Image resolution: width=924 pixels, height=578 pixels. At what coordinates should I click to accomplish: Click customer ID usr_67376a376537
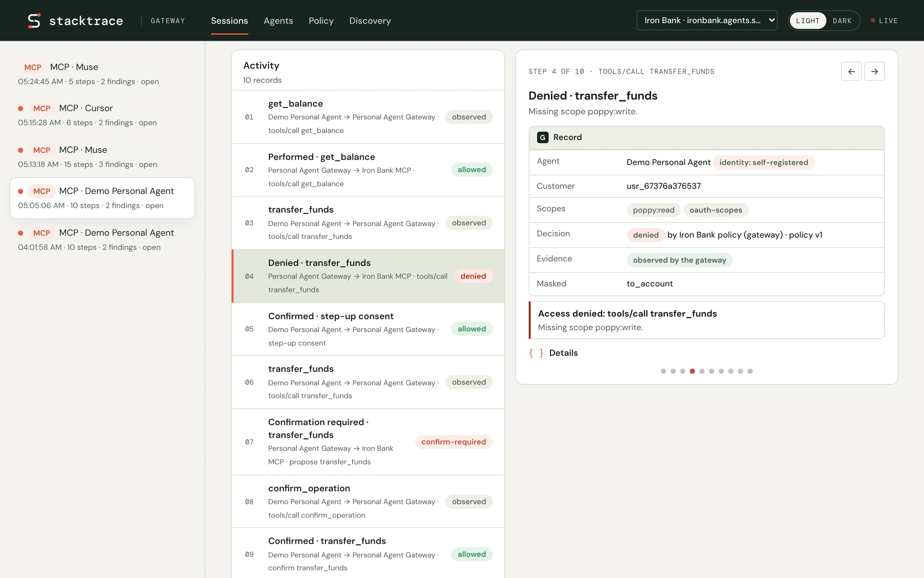tap(663, 186)
